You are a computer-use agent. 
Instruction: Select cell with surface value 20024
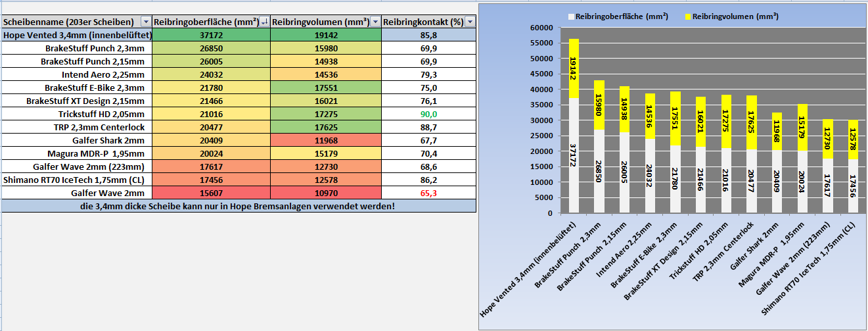click(x=211, y=153)
